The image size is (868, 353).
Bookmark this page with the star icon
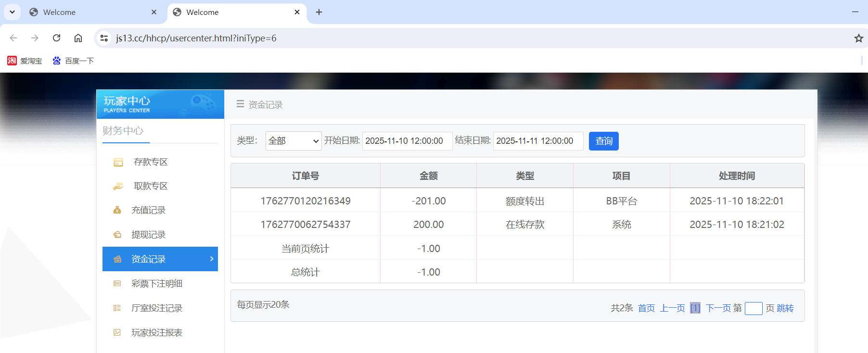click(858, 38)
